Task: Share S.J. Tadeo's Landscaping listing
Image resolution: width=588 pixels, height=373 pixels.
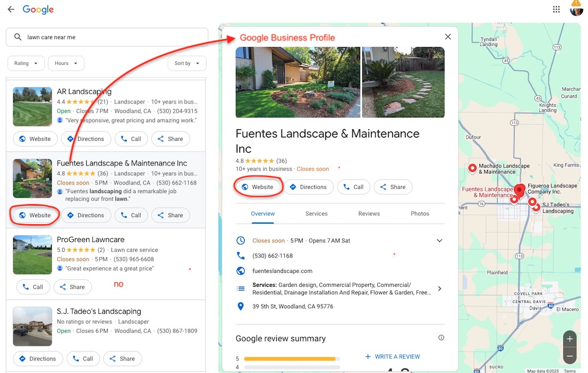Action: 123,359
